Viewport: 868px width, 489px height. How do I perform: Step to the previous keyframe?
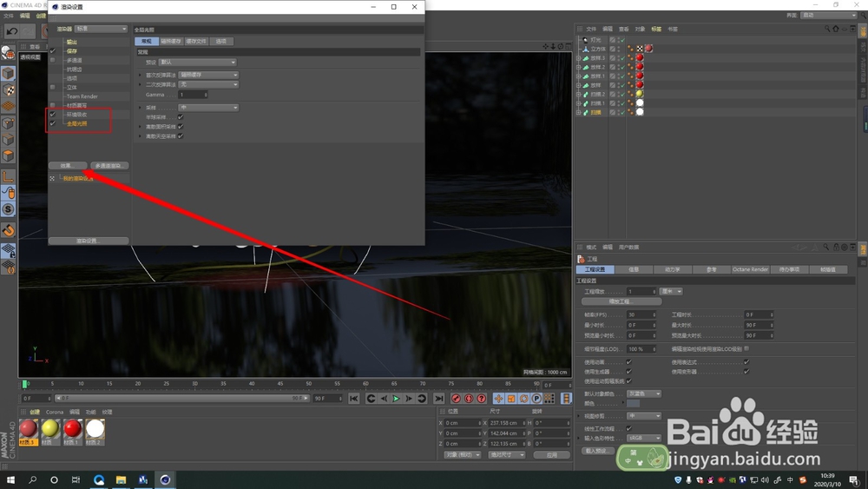click(371, 398)
